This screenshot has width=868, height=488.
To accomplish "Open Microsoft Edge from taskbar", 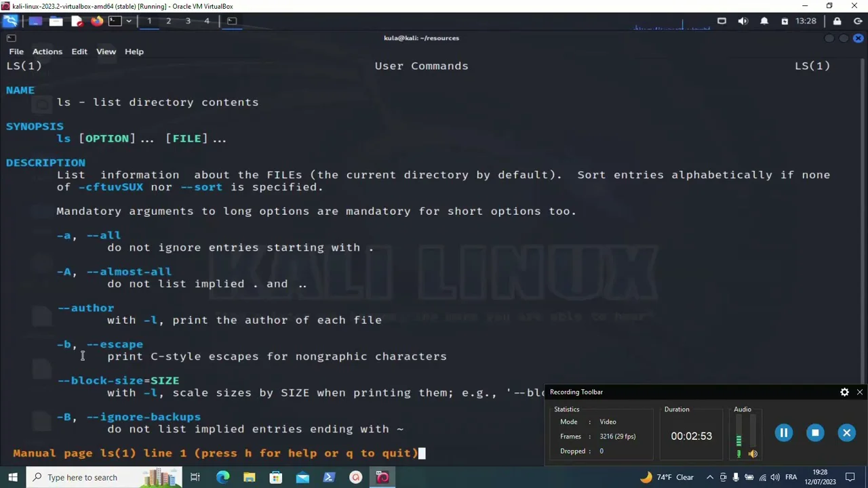I will pos(222,477).
